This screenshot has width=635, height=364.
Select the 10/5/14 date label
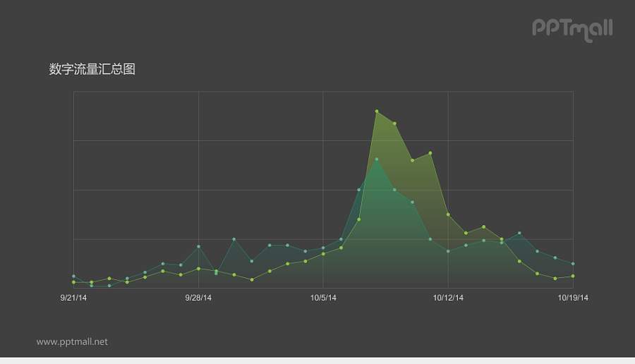point(323,298)
